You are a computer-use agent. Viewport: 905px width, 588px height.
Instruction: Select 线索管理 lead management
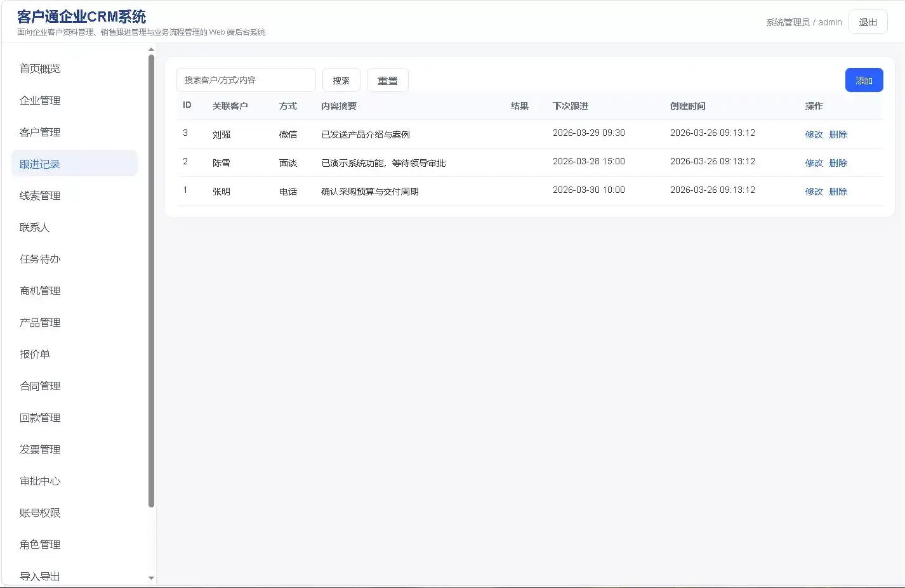point(40,195)
